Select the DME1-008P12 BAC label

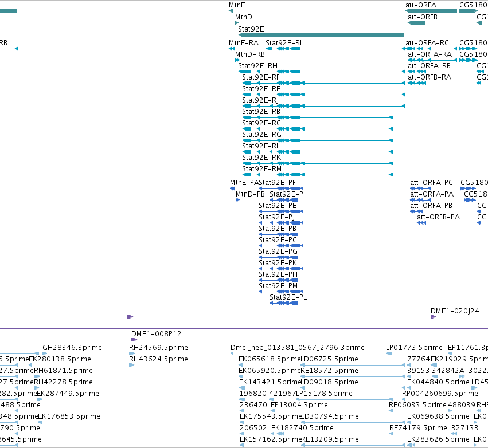coord(156,334)
